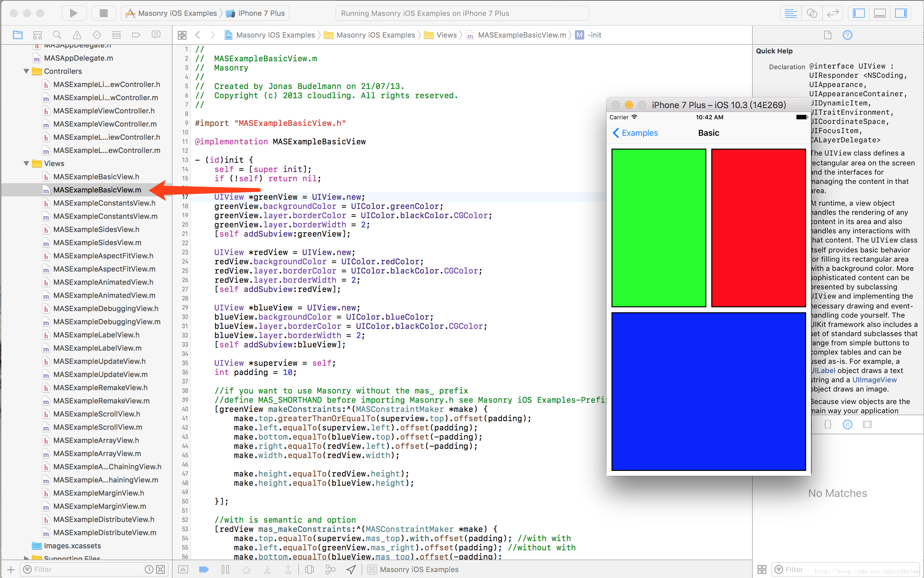Click Views folder in jump bar
This screenshot has width=924, height=578.
point(446,35)
